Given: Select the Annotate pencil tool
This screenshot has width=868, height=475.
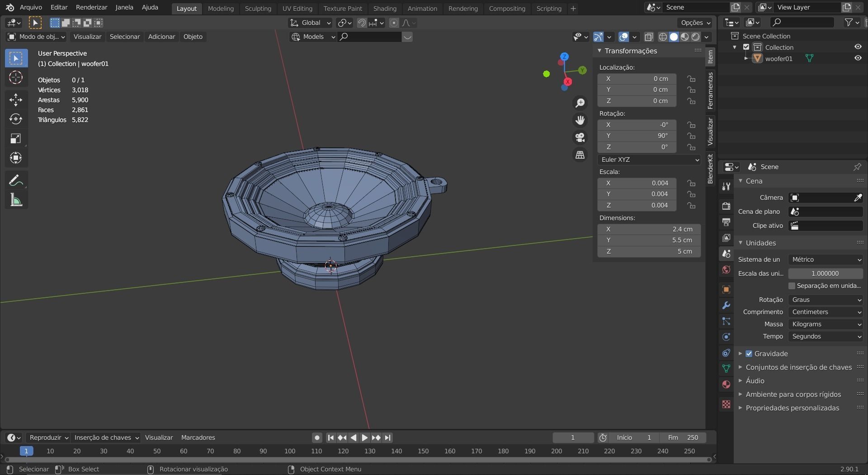Looking at the screenshot, I should click(16, 181).
